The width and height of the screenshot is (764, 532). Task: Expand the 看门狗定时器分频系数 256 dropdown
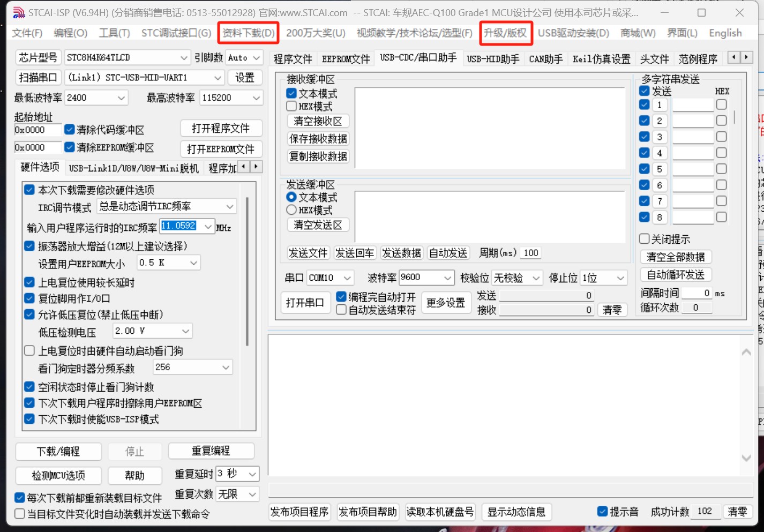[226, 368]
